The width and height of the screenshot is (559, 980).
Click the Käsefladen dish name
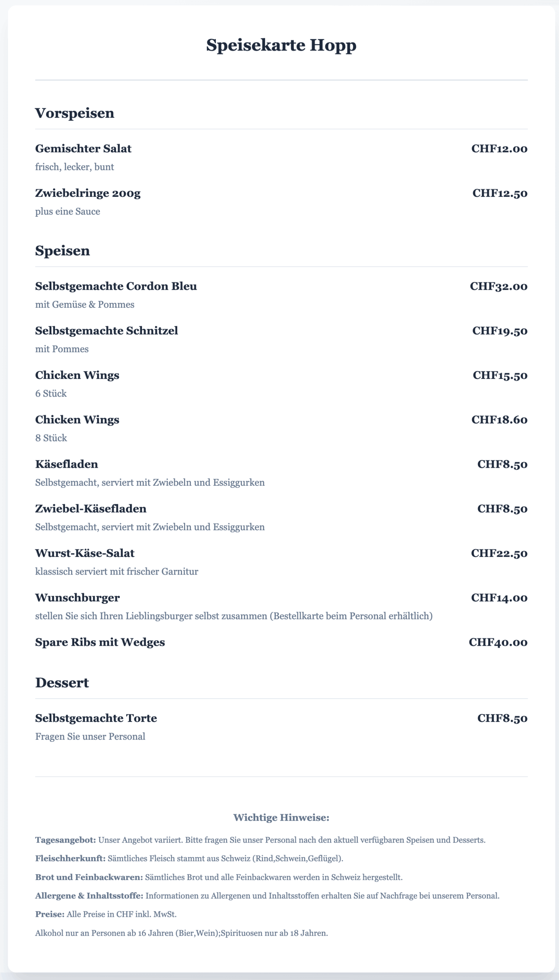67,464
